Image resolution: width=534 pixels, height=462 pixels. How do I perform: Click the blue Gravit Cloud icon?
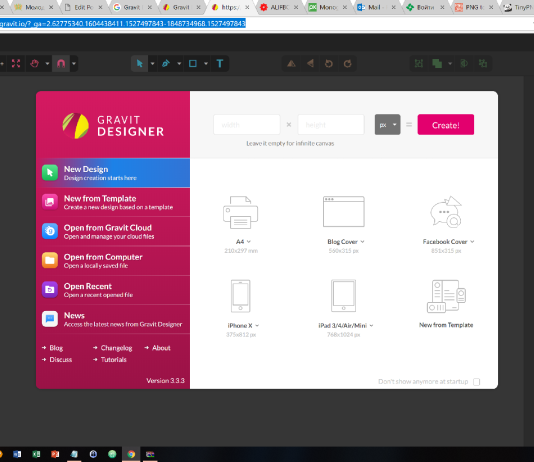click(50, 231)
